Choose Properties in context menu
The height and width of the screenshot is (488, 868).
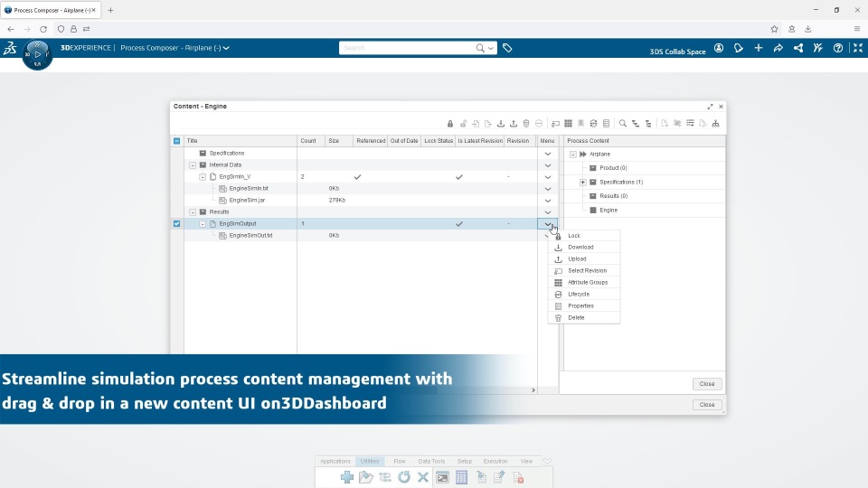point(584,306)
